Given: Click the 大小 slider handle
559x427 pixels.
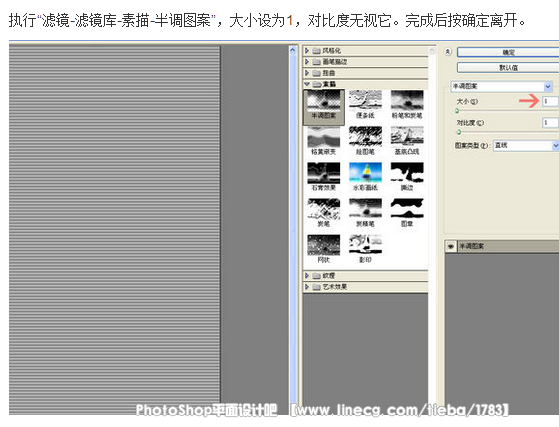Looking at the screenshot, I should click(457, 111).
